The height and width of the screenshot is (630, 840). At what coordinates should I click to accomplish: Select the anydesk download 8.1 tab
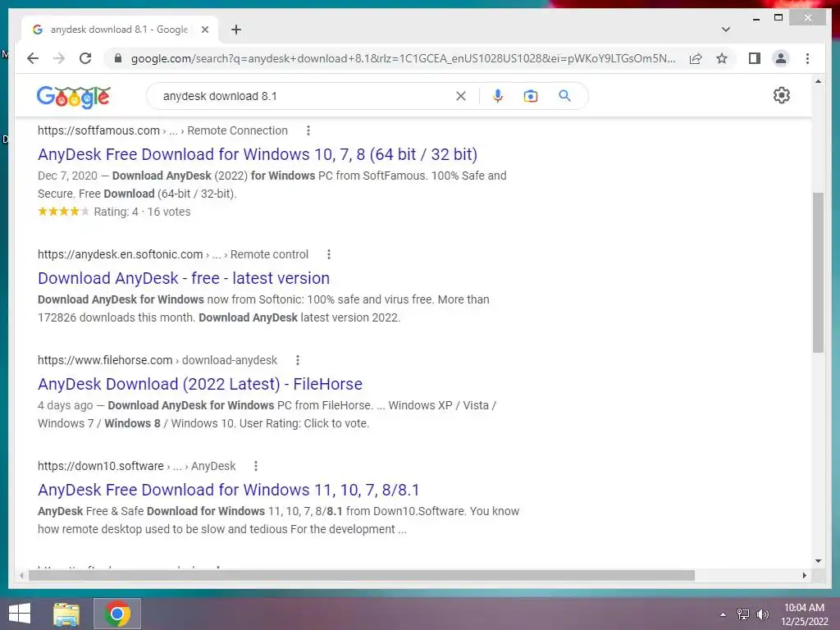tap(119, 30)
